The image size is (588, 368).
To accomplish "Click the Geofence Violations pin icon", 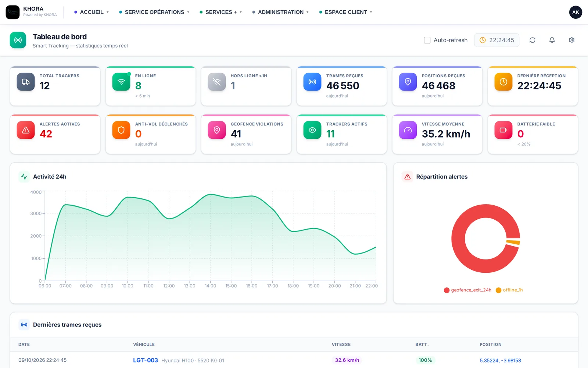I will [217, 130].
